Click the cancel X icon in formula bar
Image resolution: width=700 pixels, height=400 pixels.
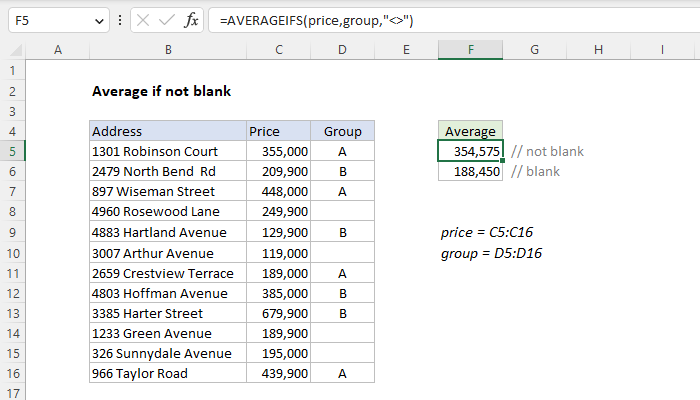click(x=143, y=20)
